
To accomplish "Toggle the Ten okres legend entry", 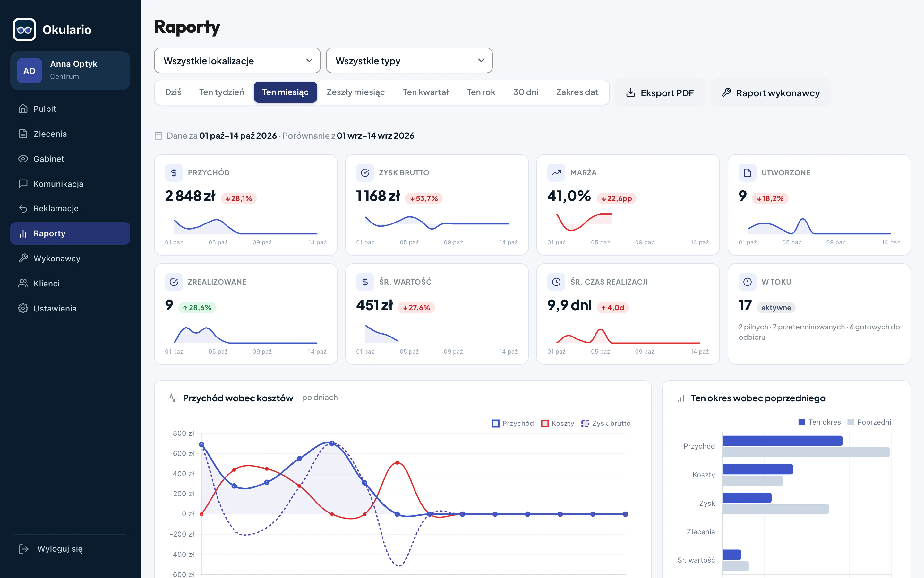I will point(820,422).
